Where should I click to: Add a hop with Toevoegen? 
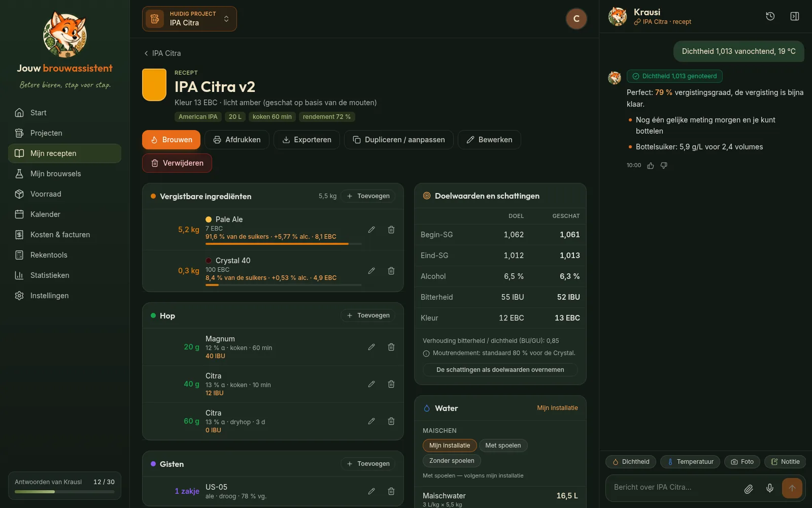[x=368, y=315]
